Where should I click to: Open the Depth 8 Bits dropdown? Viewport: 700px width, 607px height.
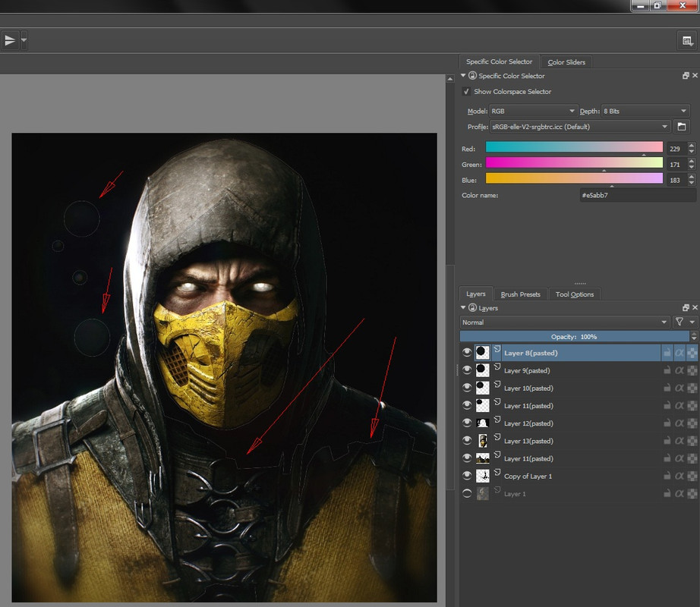point(645,111)
